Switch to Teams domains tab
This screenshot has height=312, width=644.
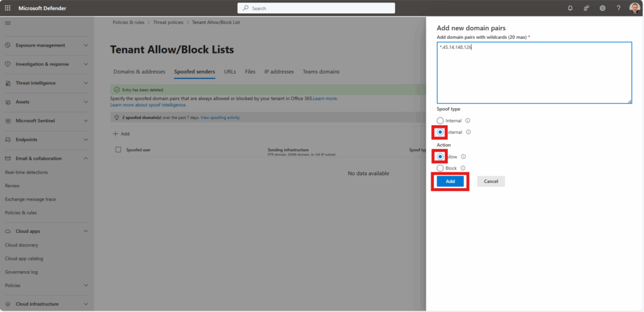pos(321,72)
